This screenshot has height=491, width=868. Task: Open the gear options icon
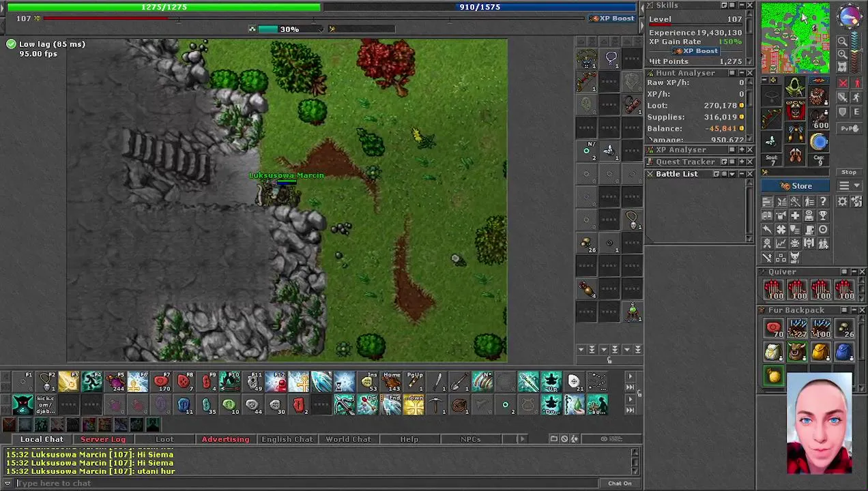click(842, 201)
